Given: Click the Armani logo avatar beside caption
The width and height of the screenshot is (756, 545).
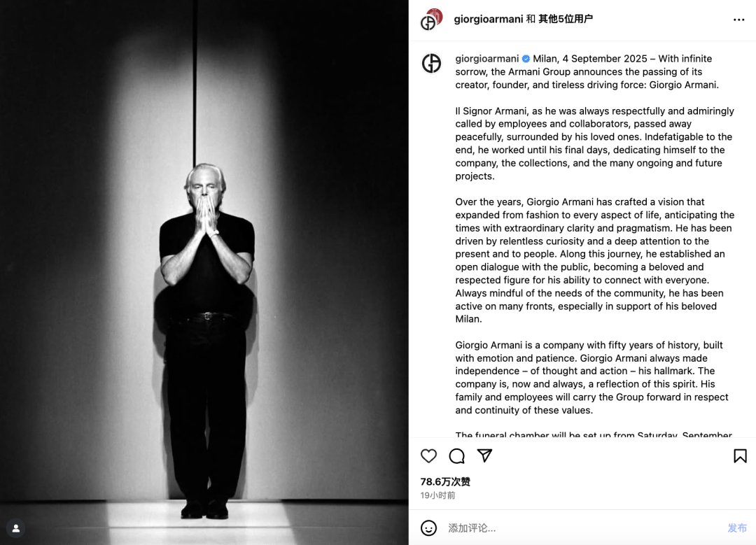Looking at the screenshot, I should (431, 63).
